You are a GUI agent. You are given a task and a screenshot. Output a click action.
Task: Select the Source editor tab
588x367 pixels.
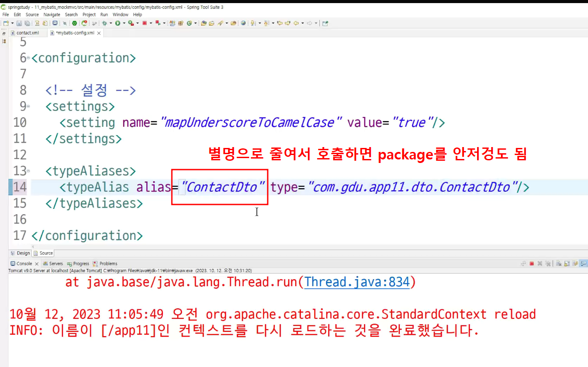pyautogui.click(x=43, y=253)
